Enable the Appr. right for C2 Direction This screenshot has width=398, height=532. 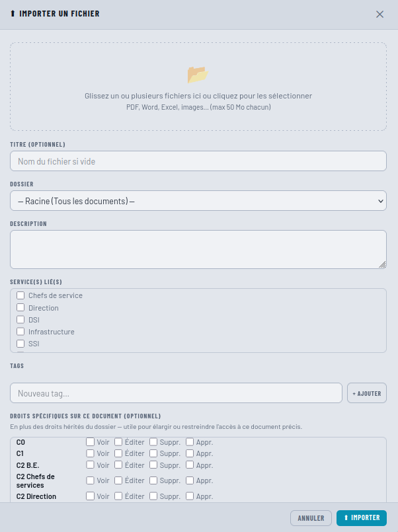[x=190, y=496]
